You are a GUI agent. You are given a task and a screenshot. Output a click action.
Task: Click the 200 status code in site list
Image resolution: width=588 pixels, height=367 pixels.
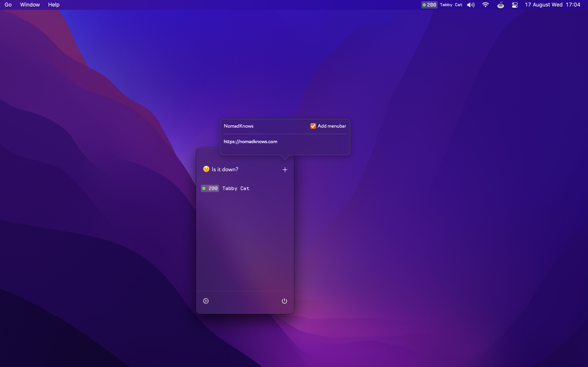(x=213, y=188)
